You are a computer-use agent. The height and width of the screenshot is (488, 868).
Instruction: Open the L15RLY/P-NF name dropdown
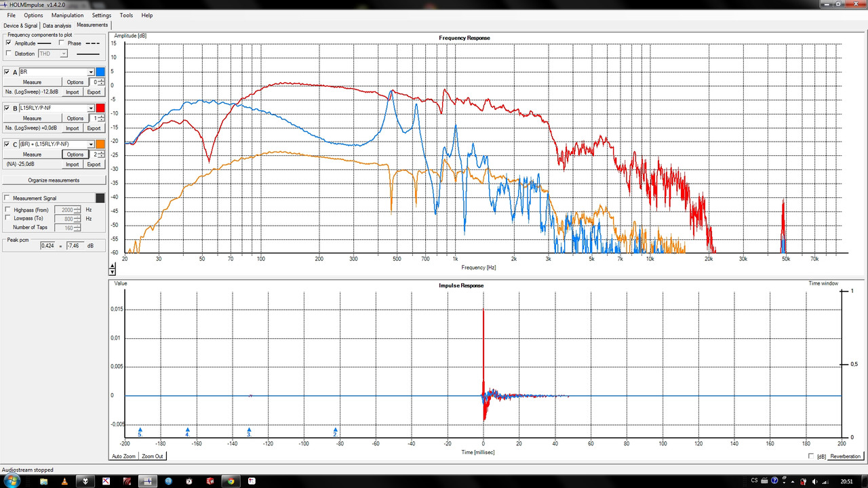91,108
